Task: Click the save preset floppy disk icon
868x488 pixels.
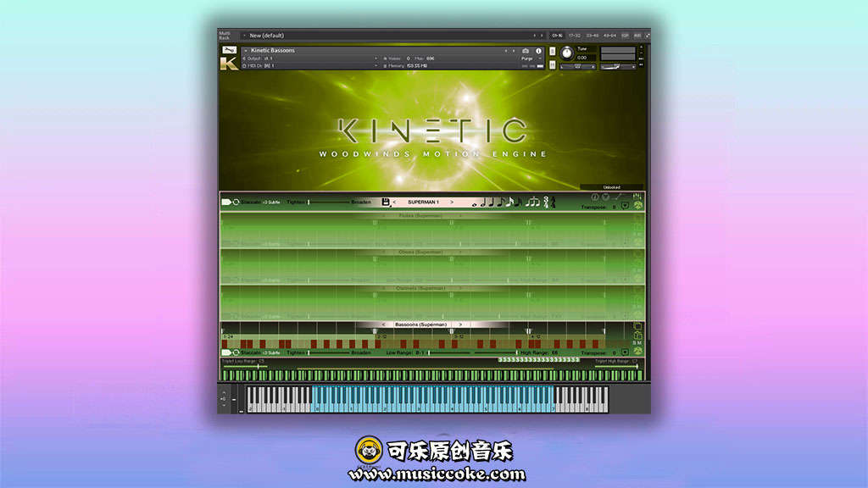Action: 386,202
